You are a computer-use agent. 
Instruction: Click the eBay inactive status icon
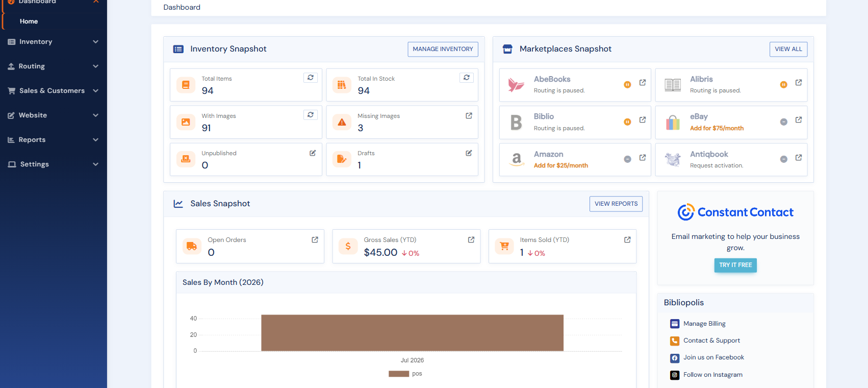click(x=784, y=122)
